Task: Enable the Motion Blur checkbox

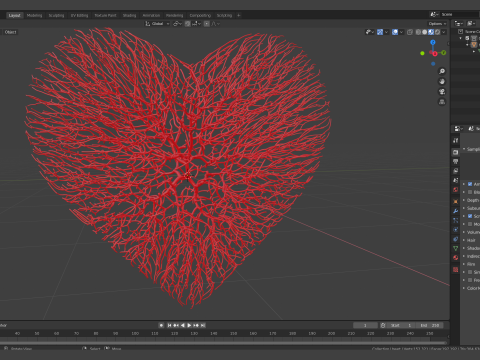Action: pos(470,224)
